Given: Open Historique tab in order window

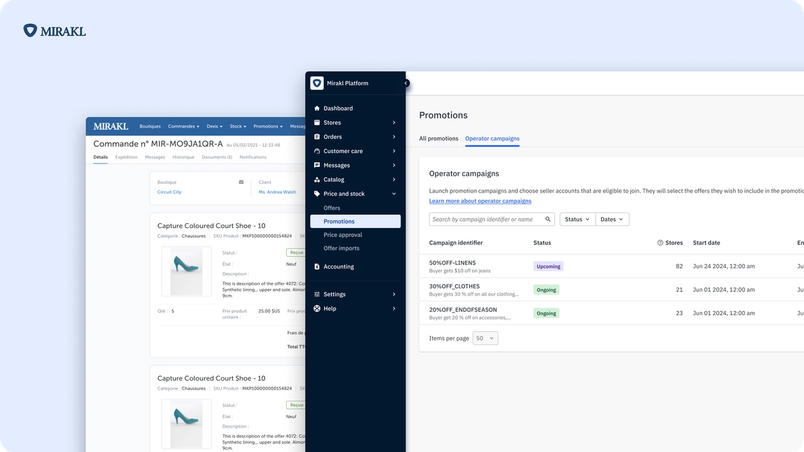Looking at the screenshot, I should (x=183, y=157).
